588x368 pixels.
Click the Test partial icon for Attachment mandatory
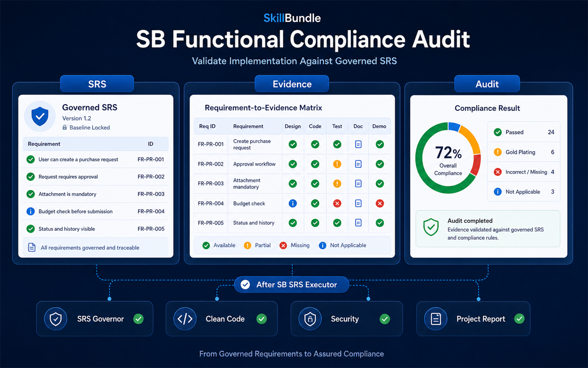point(337,183)
